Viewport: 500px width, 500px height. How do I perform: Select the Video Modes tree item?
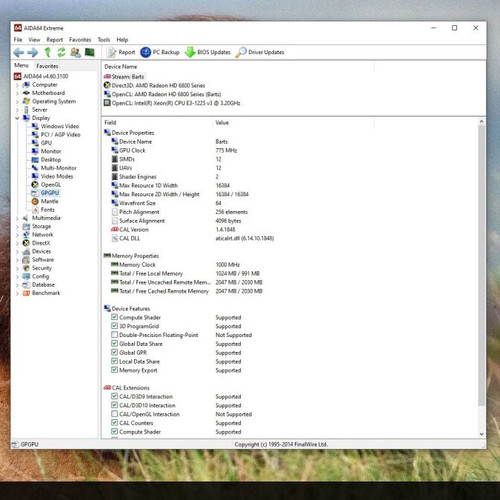click(52, 176)
